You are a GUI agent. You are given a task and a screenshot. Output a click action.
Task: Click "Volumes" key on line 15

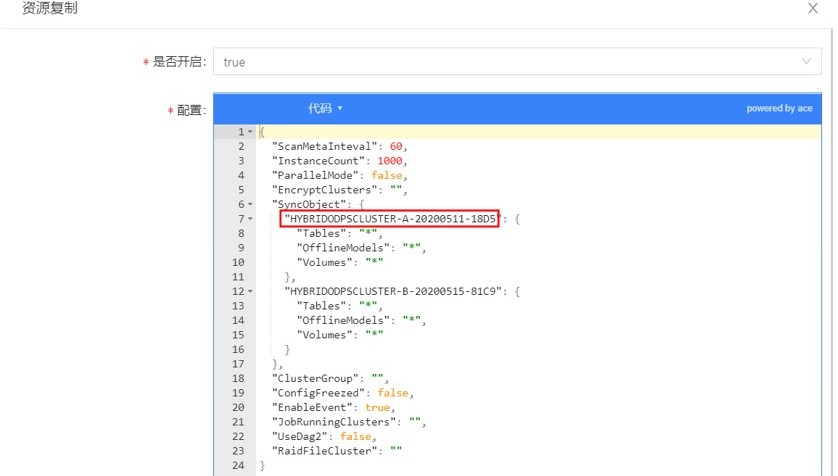point(325,335)
